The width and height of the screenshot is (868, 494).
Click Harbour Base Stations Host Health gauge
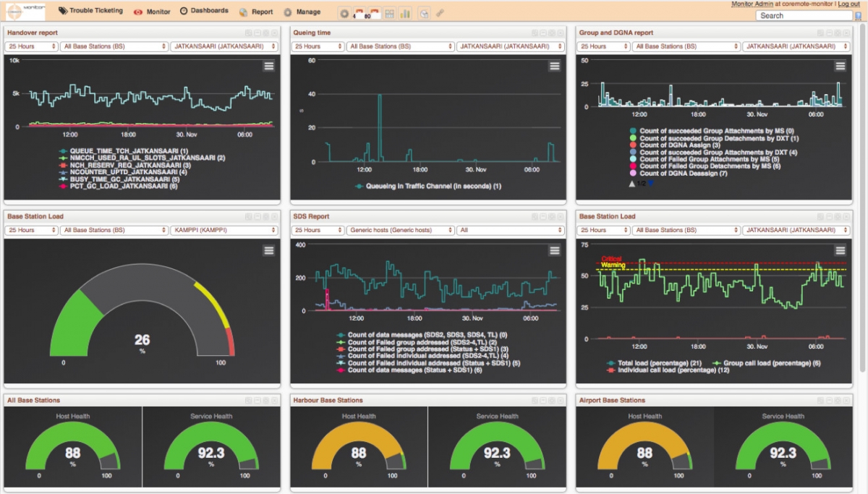pyautogui.click(x=359, y=445)
